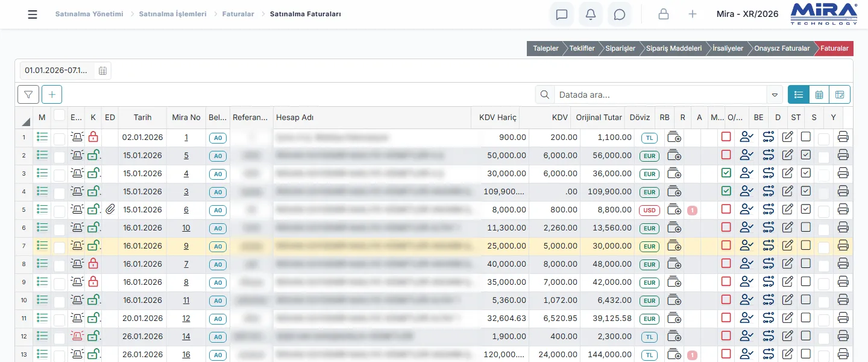Toggle ST checkbox for invoice 9

click(x=806, y=246)
